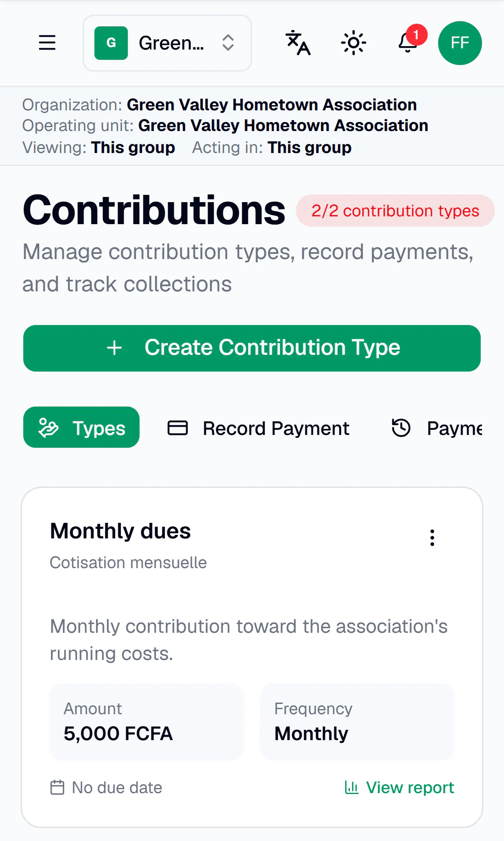Click the 2/2 contribution types badge

[x=395, y=211]
